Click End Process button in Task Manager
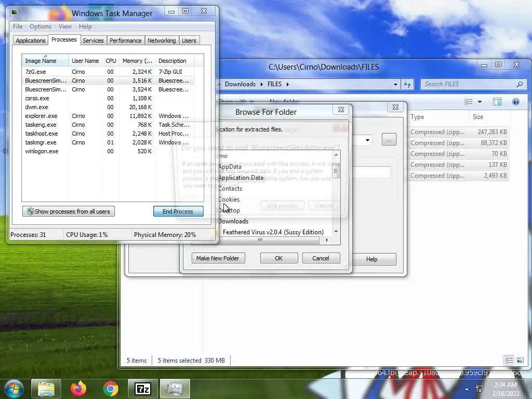Screen dimensions: 532x399 (178, 211)
